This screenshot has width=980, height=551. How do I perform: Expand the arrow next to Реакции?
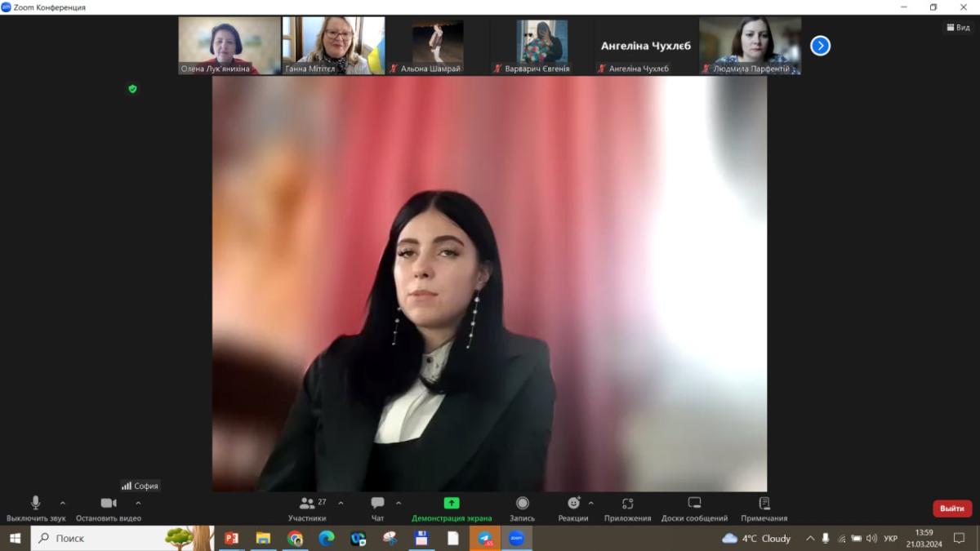click(x=591, y=503)
